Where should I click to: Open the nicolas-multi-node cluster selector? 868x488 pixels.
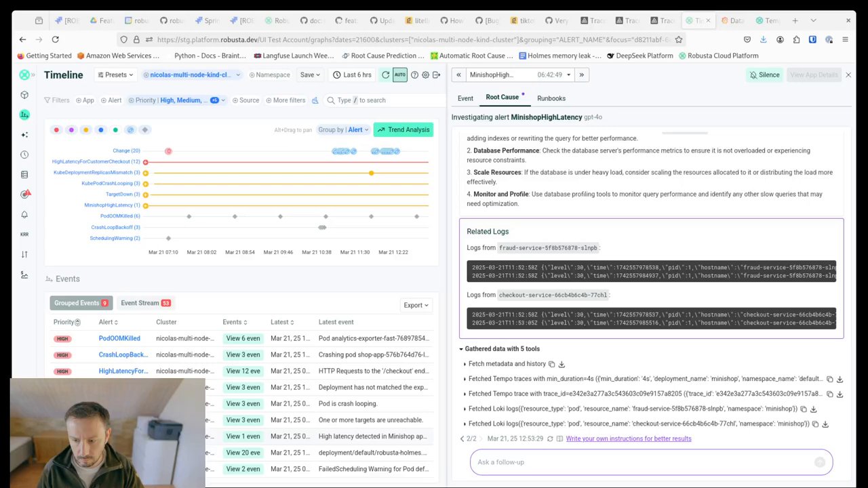click(x=193, y=75)
